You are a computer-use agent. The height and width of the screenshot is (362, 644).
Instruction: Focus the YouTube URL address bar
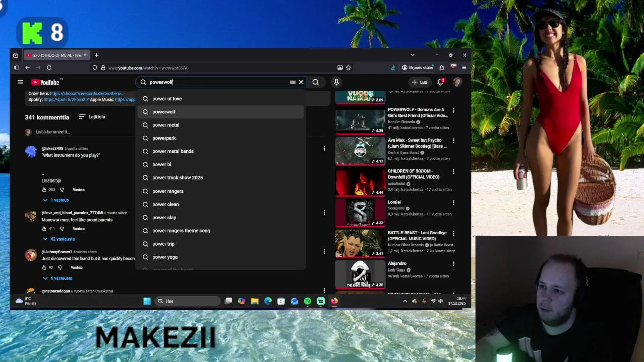pyautogui.click(x=216, y=68)
